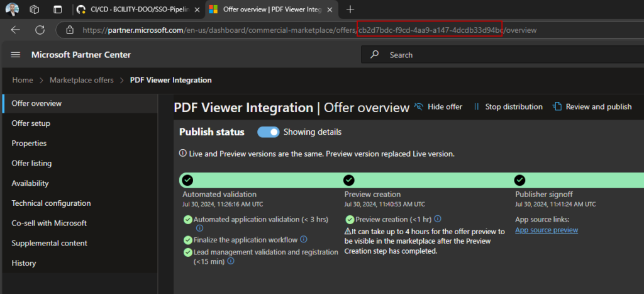Click Automated validation step heading
This screenshot has width=644, height=294.
point(219,195)
